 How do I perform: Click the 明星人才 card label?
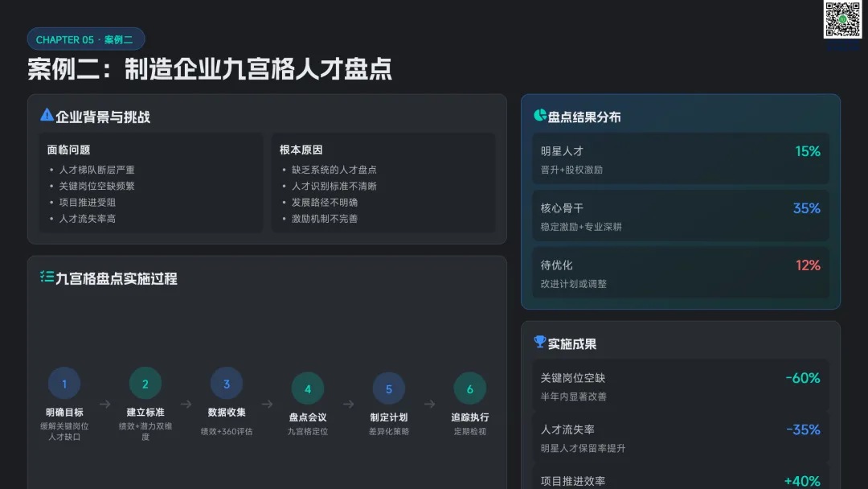point(562,151)
